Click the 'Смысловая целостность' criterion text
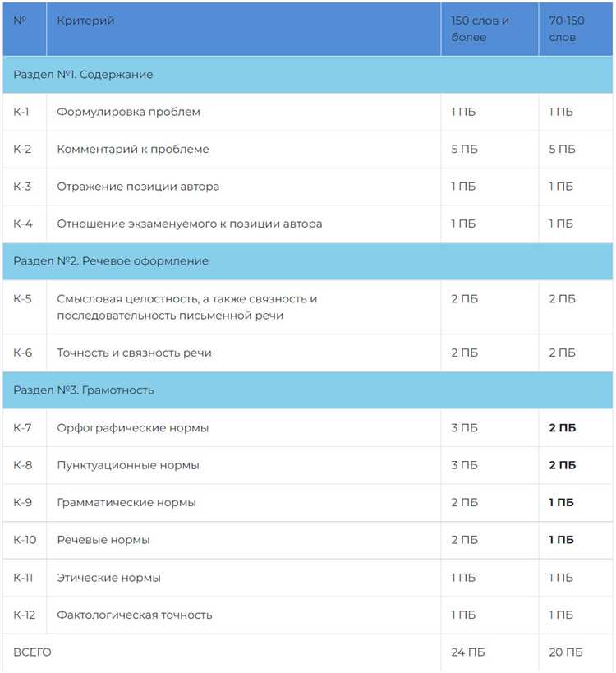The image size is (616, 673). 186,307
